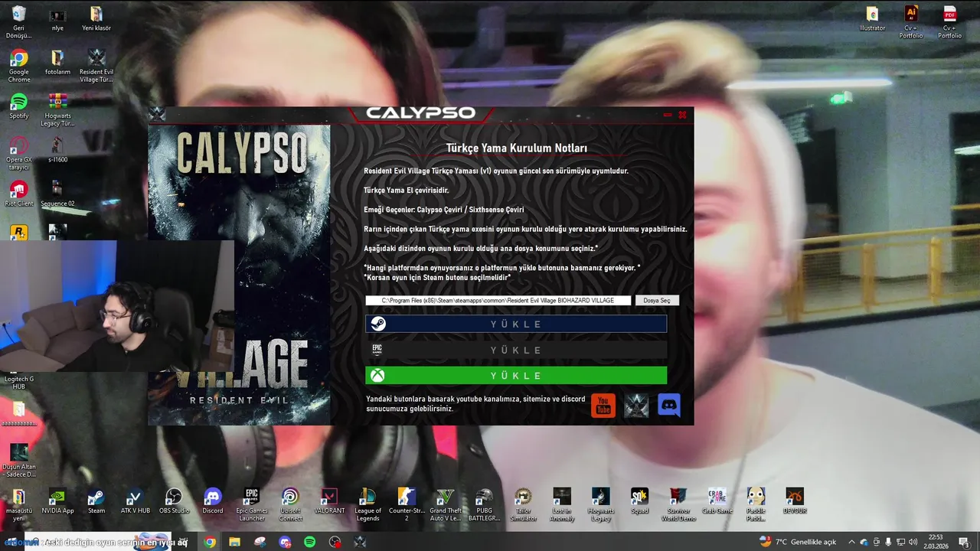This screenshot has height=551, width=980.
Task: Select the Discord desktop shortcut
Action: pyautogui.click(x=213, y=501)
